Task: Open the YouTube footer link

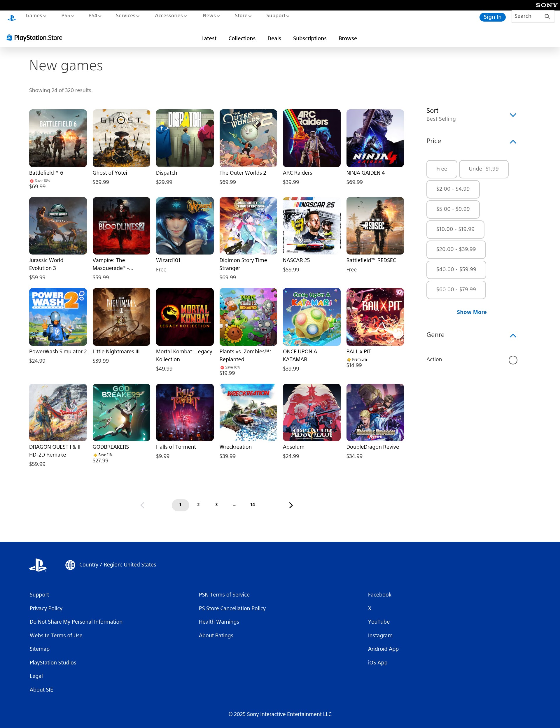Action: tap(379, 622)
